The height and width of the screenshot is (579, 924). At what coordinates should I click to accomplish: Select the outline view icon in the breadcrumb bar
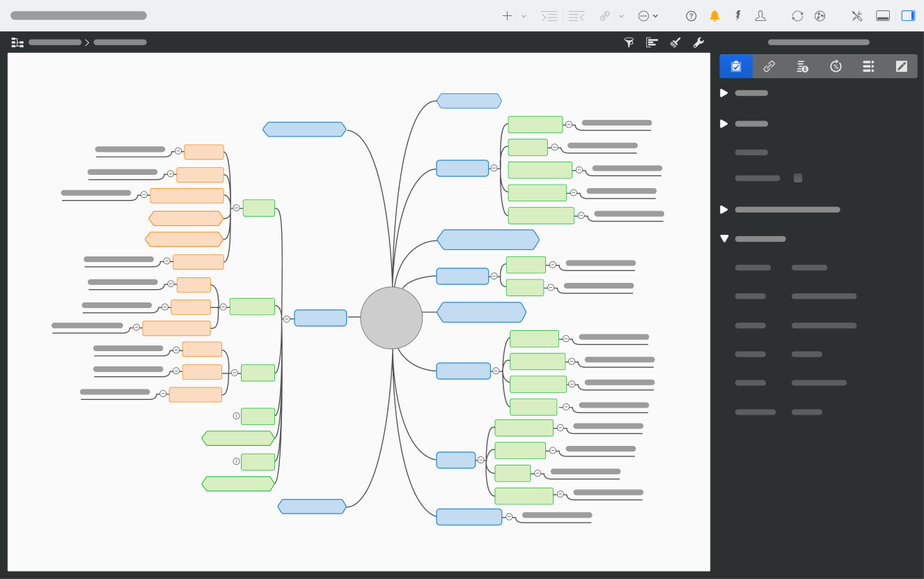pos(17,42)
